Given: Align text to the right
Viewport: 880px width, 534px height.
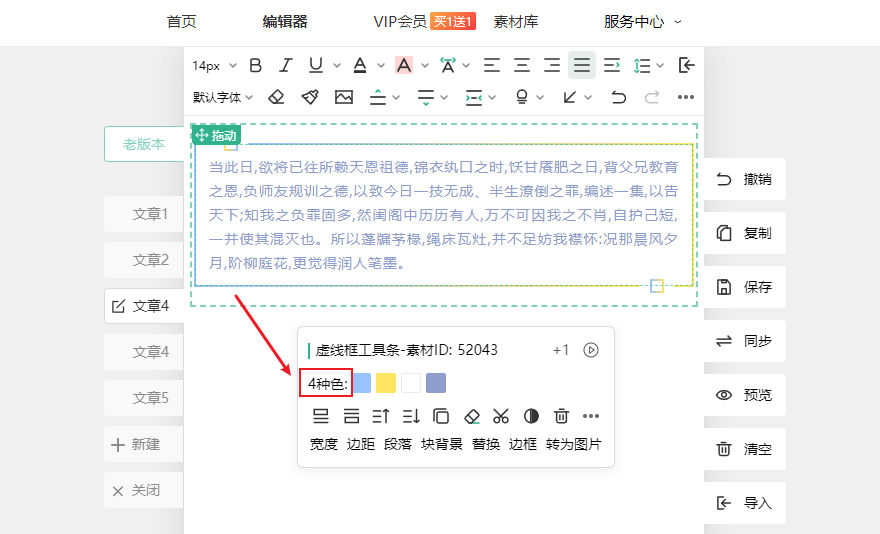Looking at the screenshot, I should (x=552, y=66).
